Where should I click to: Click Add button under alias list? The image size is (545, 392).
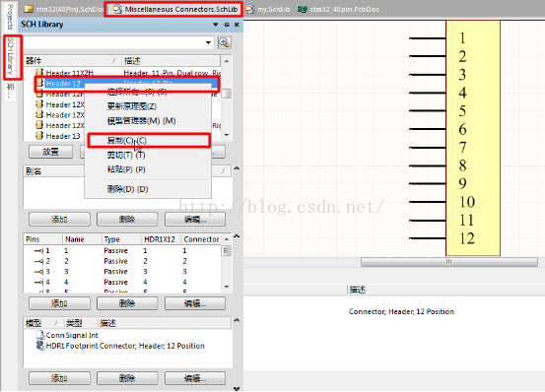(x=59, y=220)
